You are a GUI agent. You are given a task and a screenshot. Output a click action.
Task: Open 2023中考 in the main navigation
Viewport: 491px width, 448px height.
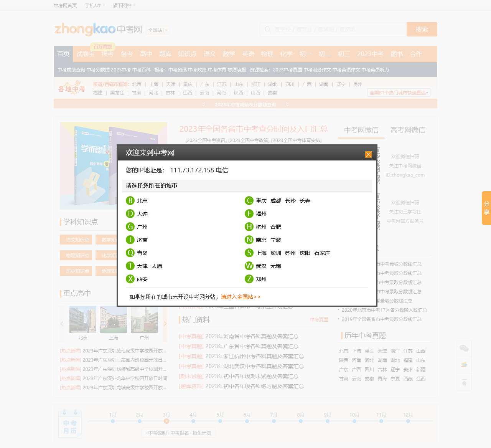pyautogui.click(x=370, y=54)
